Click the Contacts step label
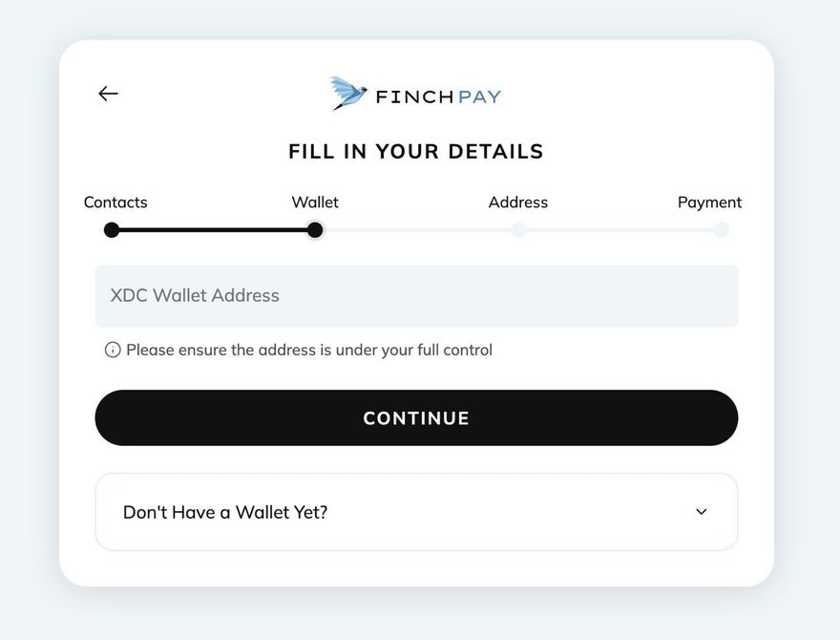 (x=115, y=203)
